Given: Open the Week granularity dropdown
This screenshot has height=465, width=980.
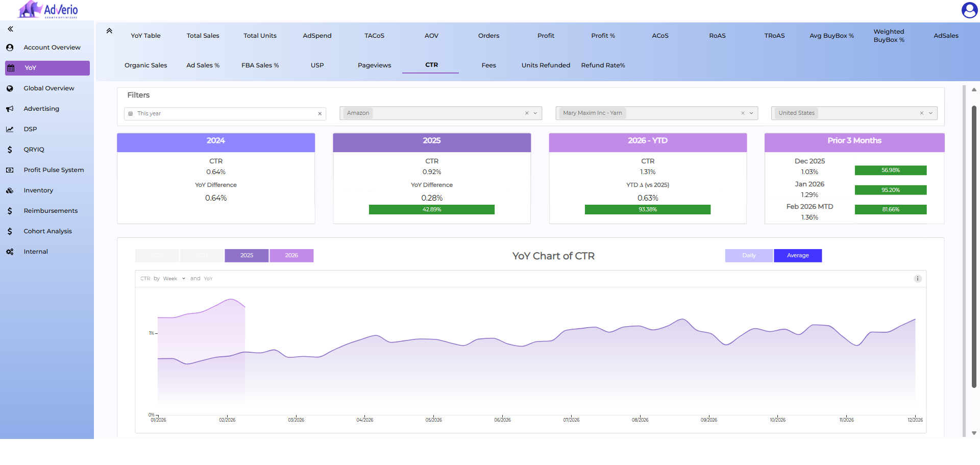Looking at the screenshot, I should coord(174,279).
